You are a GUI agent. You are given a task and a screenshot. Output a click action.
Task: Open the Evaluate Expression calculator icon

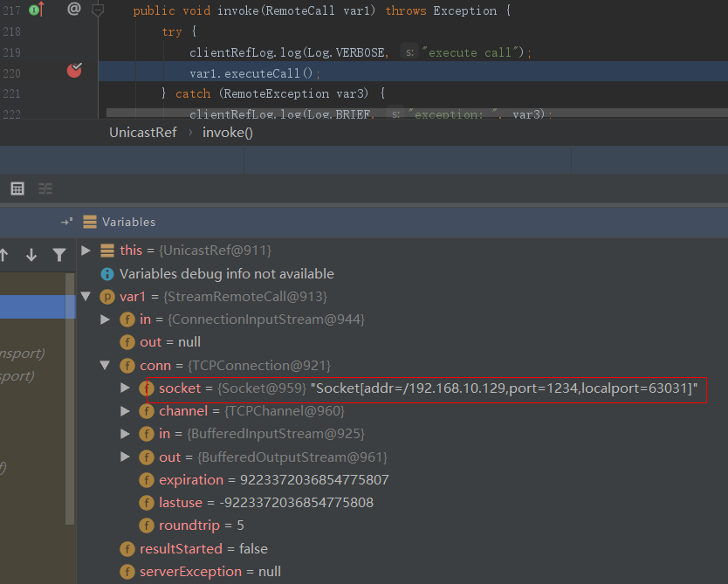tap(17, 189)
